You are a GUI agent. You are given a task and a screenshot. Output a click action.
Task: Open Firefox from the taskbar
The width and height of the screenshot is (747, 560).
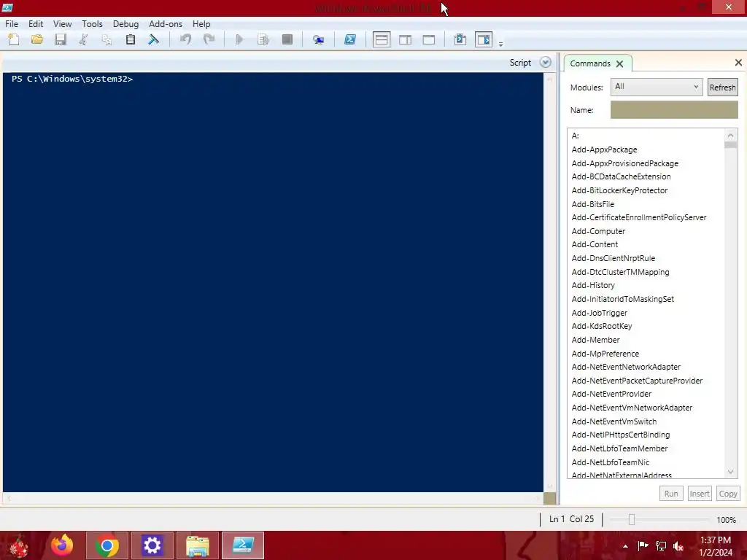coord(62,545)
